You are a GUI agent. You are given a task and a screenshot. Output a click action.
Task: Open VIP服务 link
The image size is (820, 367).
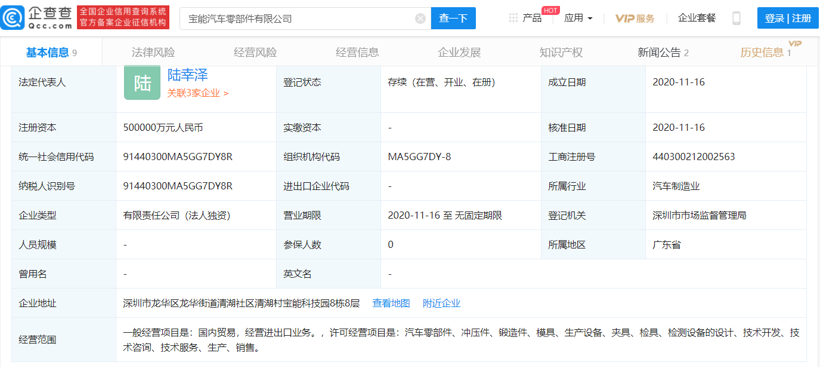click(634, 18)
